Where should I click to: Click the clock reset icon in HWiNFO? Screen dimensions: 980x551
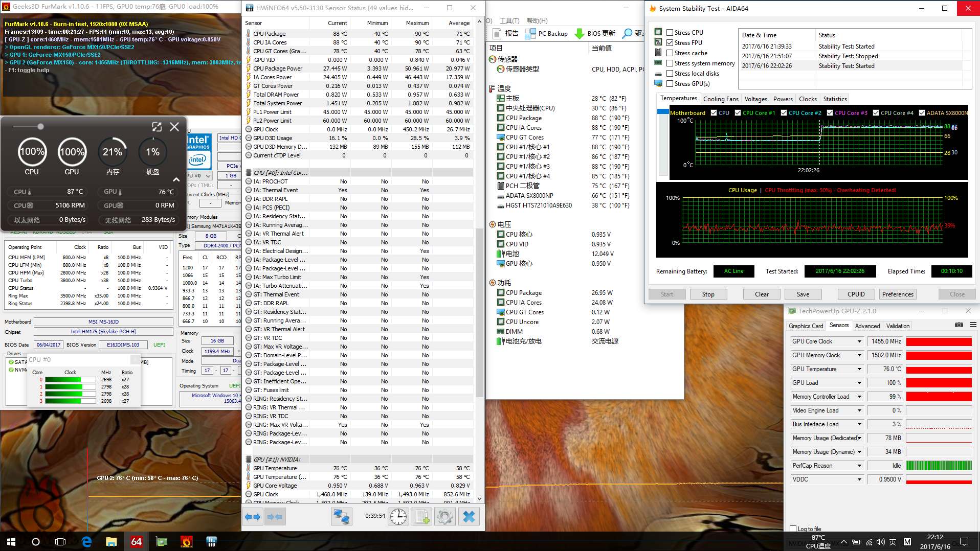pyautogui.click(x=398, y=517)
